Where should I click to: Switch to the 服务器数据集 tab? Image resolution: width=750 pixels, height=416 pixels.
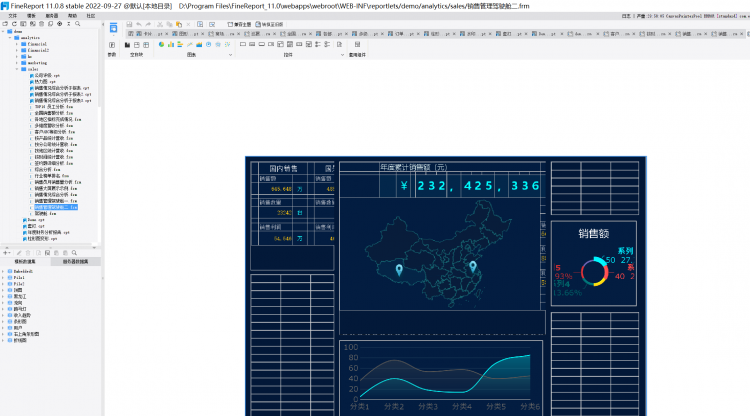pos(75,262)
